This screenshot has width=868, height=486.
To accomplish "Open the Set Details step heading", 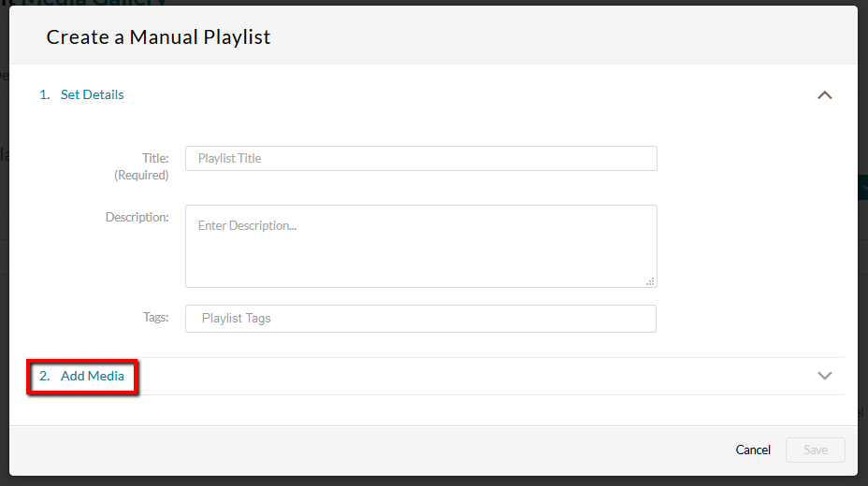I will coord(92,94).
